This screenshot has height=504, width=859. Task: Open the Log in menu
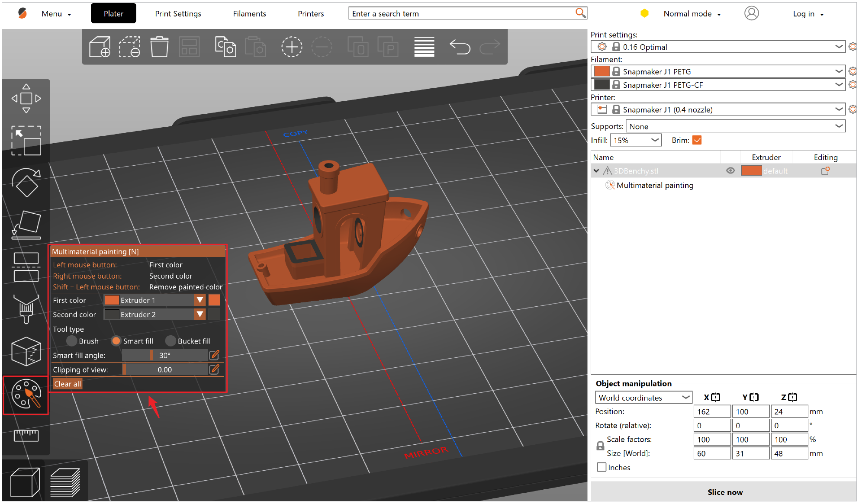(808, 13)
